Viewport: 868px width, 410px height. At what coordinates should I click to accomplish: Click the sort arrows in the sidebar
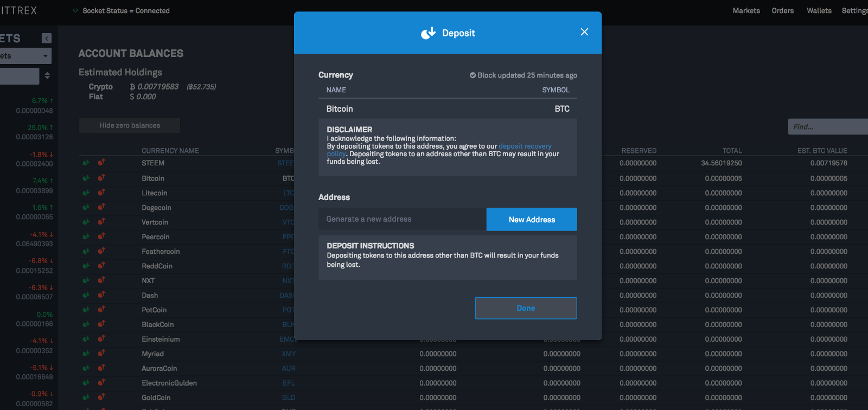click(x=47, y=76)
